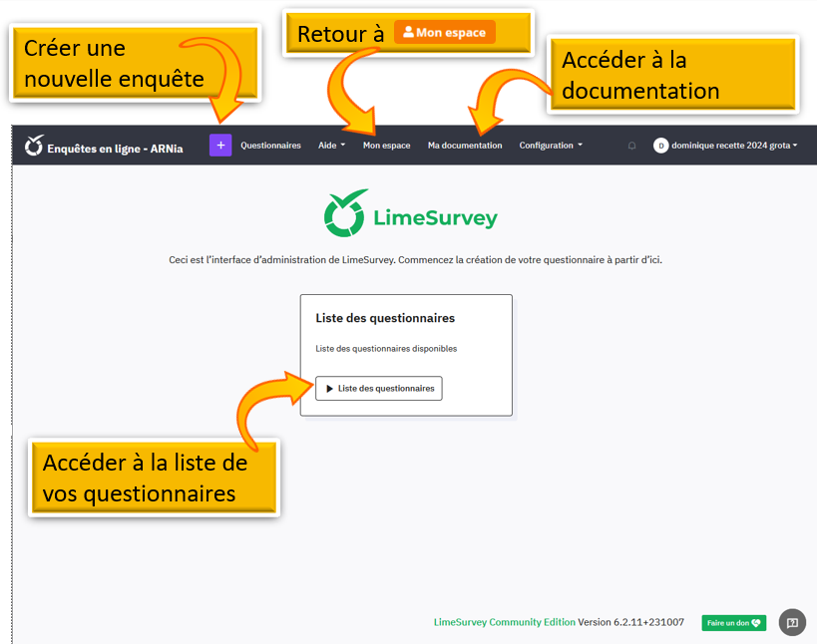Click the green "Faire un don" button

point(733,623)
